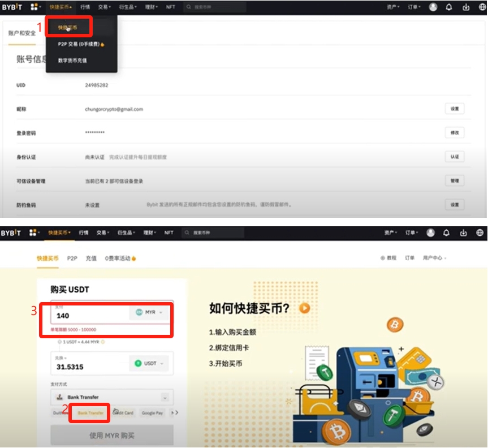Click UID value 24985282

point(97,85)
